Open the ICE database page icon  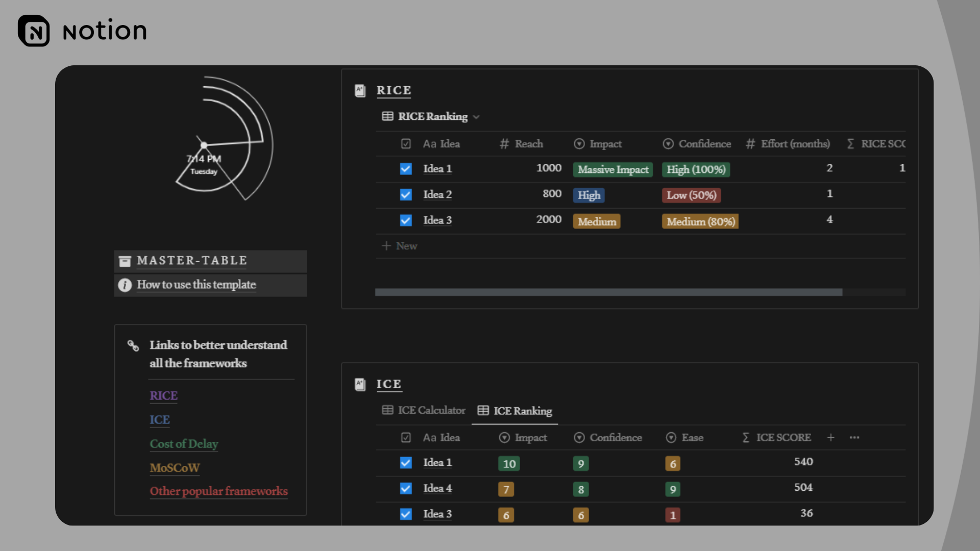(360, 384)
